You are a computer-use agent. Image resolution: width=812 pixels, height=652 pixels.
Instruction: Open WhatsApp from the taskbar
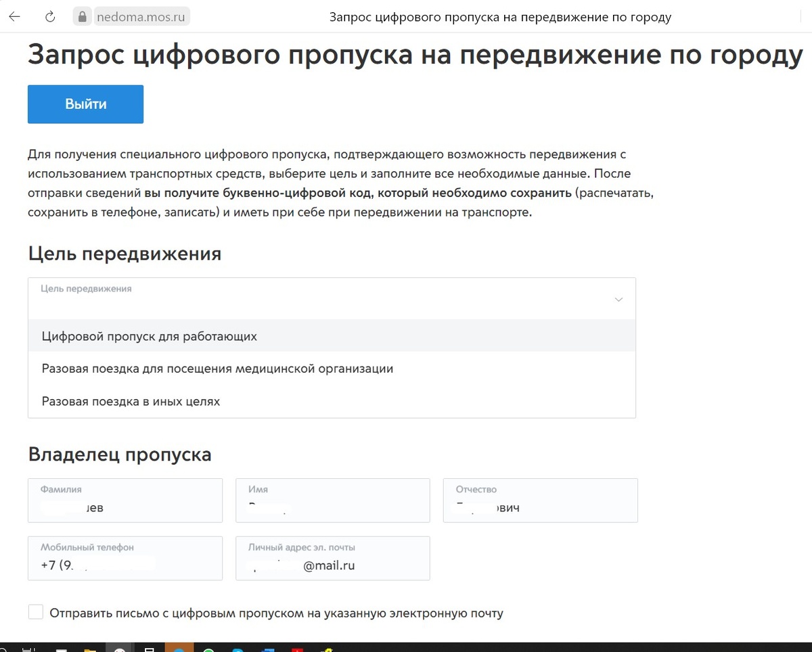[208, 648]
